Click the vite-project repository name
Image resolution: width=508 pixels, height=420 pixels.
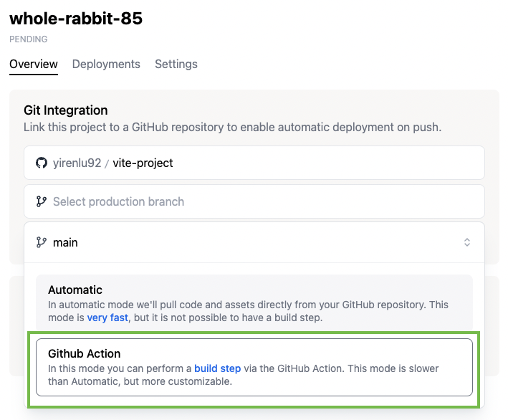143,163
